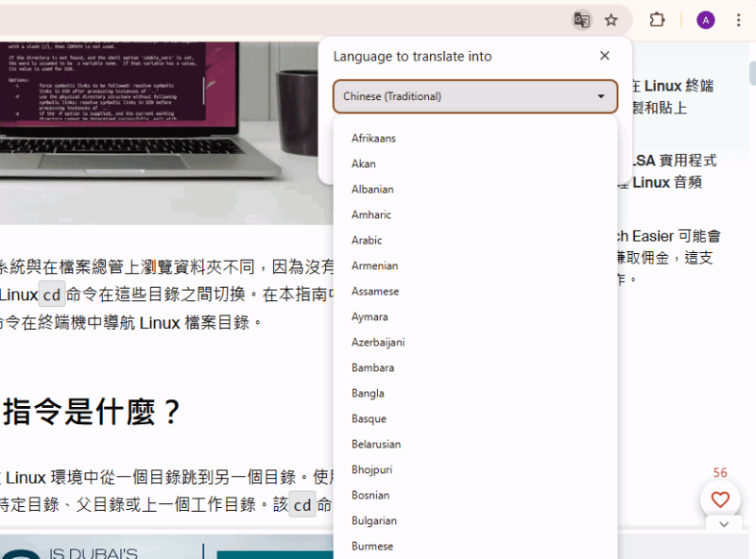Select Bangla in the language list
This screenshot has height=559, width=756.
[x=366, y=393]
